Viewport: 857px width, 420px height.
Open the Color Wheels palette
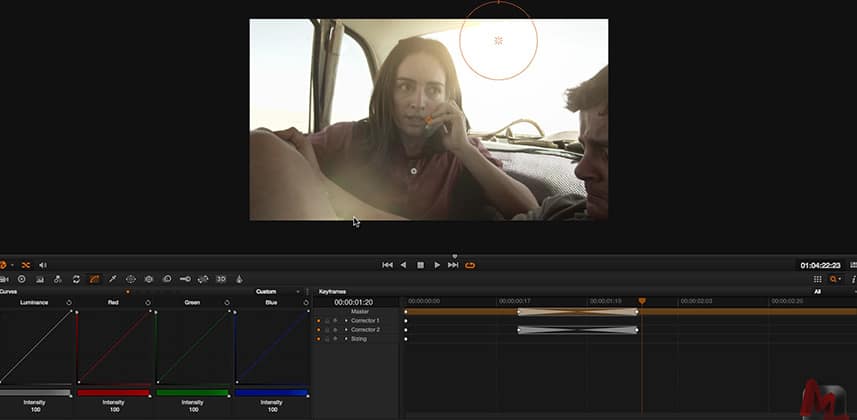click(x=21, y=279)
